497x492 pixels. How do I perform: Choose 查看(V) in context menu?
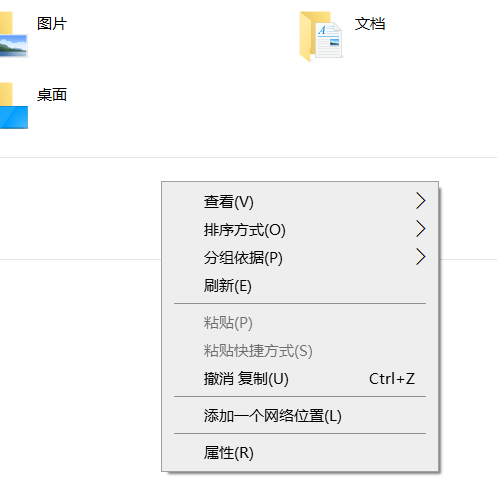click(x=300, y=202)
